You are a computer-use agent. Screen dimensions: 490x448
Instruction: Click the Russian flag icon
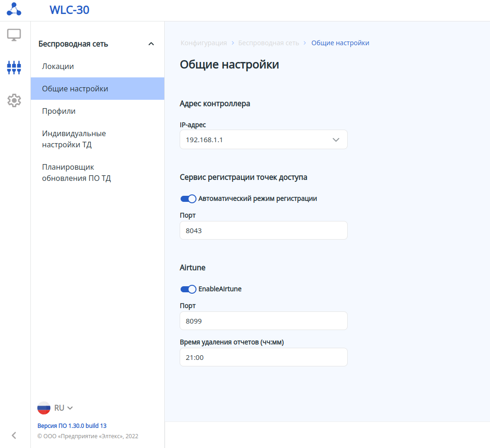[x=44, y=408]
